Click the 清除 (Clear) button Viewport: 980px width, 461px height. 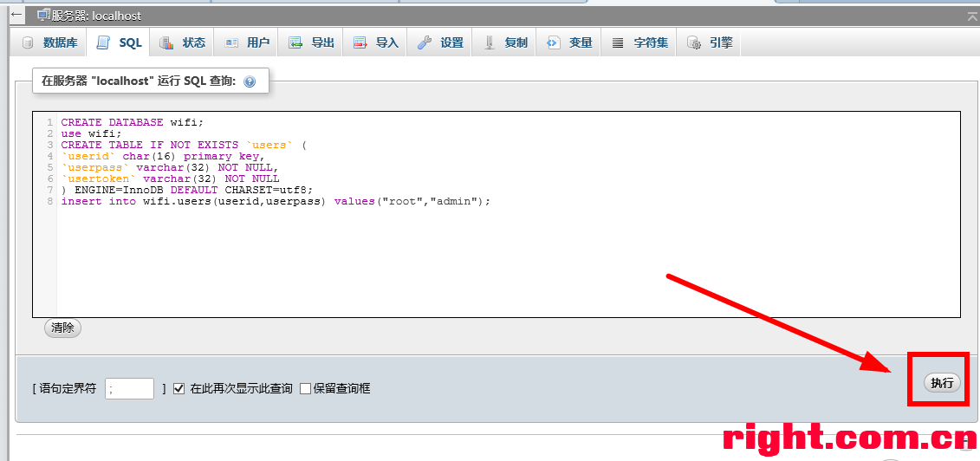tap(62, 328)
